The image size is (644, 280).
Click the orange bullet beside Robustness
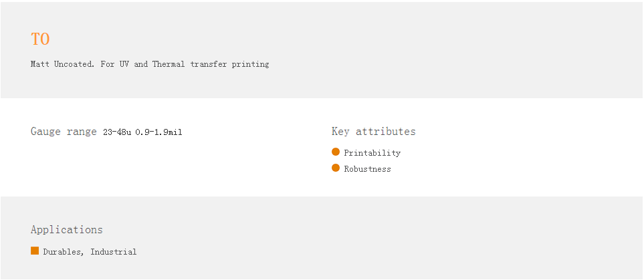point(336,168)
